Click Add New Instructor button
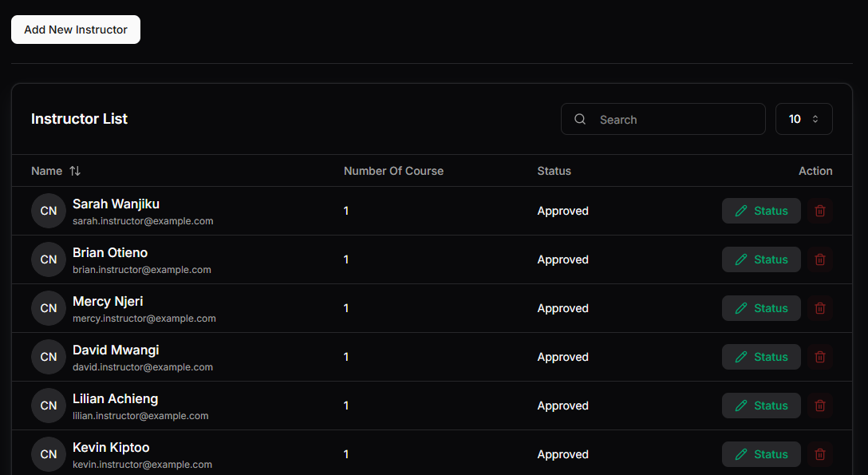 pyautogui.click(x=76, y=30)
